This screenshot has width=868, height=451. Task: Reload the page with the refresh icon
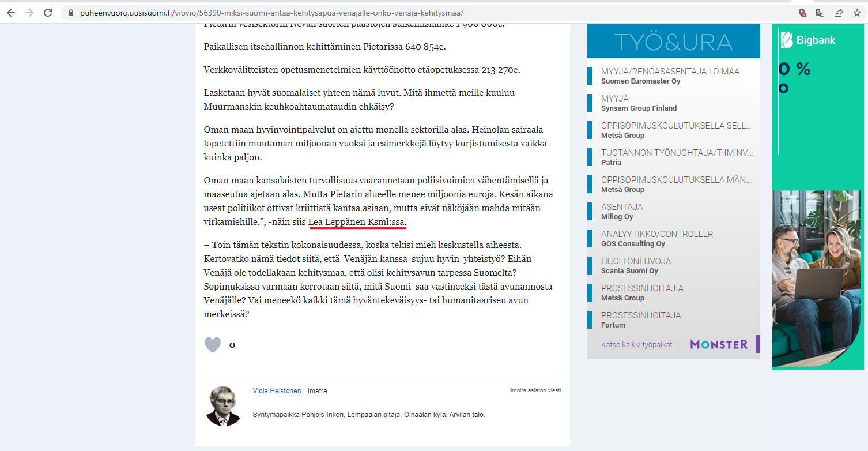[x=48, y=12]
